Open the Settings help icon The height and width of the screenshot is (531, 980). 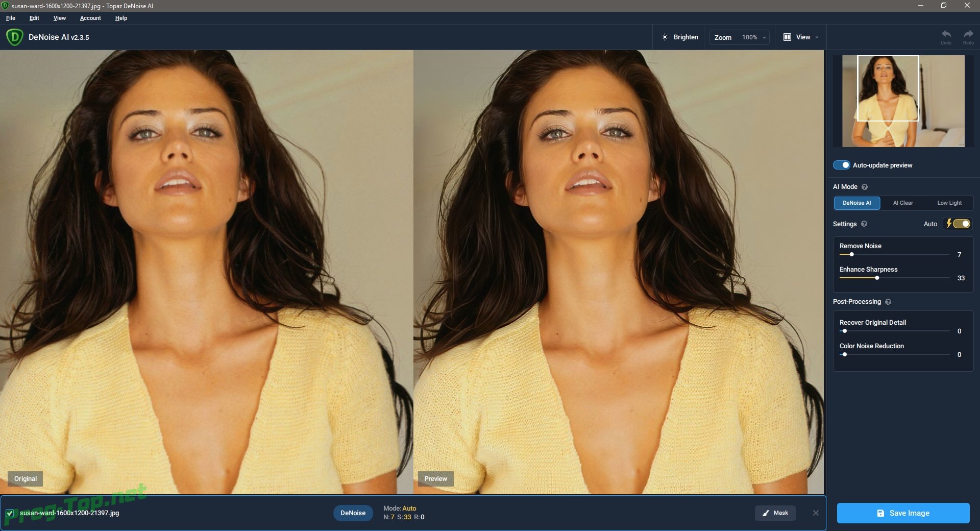click(864, 224)
